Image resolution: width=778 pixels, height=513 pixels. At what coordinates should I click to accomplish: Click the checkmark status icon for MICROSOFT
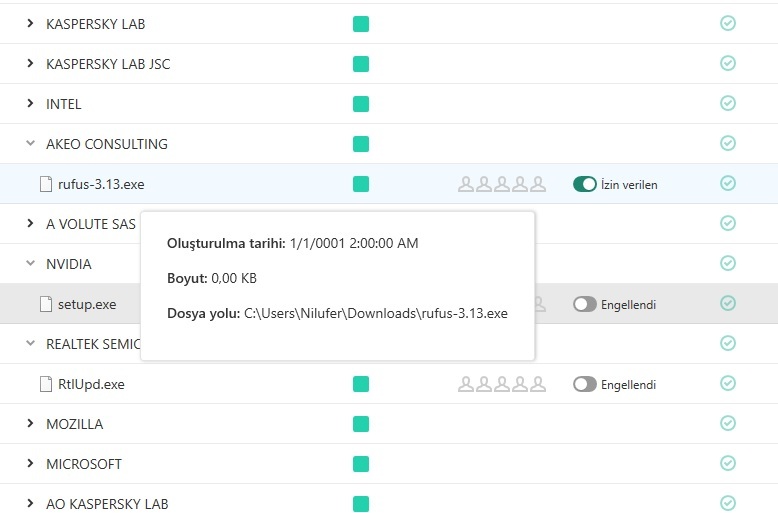tap(728, 463)
